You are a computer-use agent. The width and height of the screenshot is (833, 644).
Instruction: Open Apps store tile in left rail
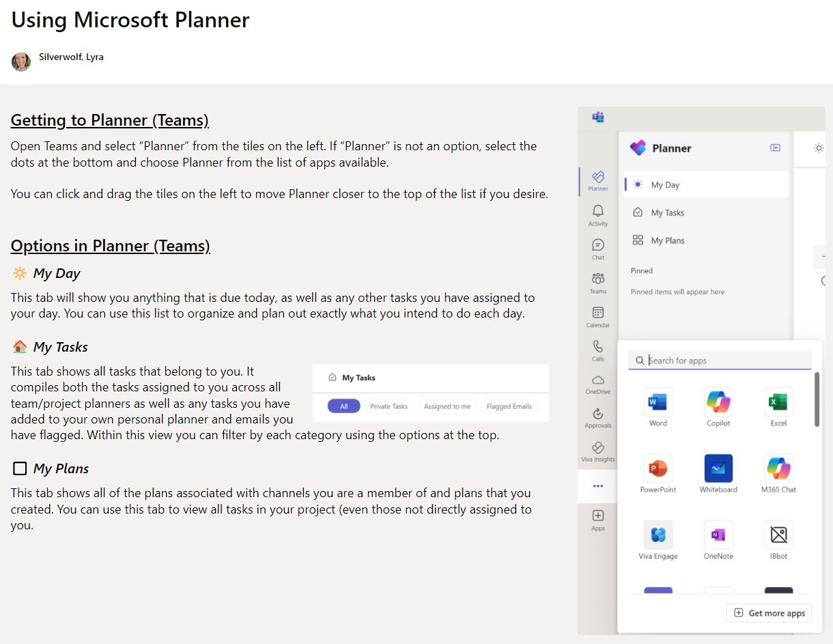598,520
